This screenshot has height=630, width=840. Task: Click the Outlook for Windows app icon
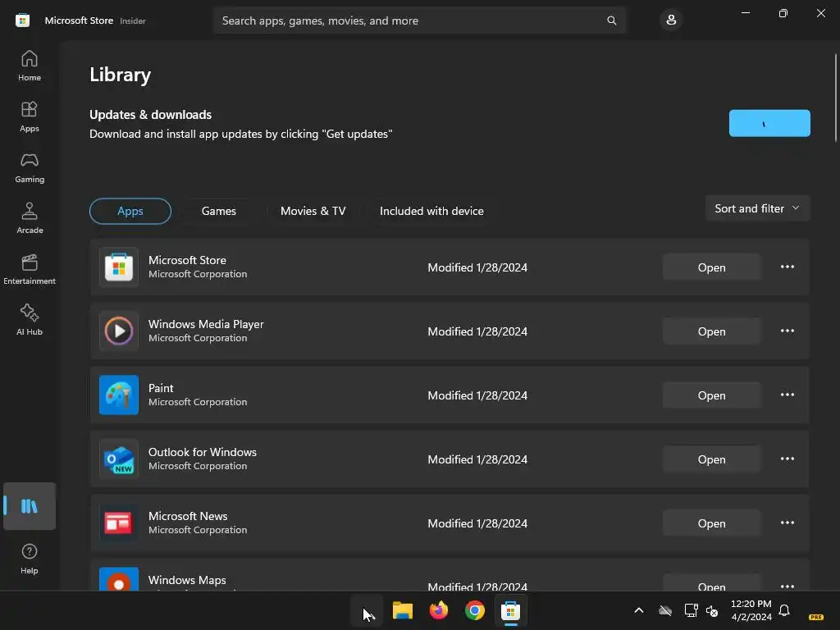[119, 459]
